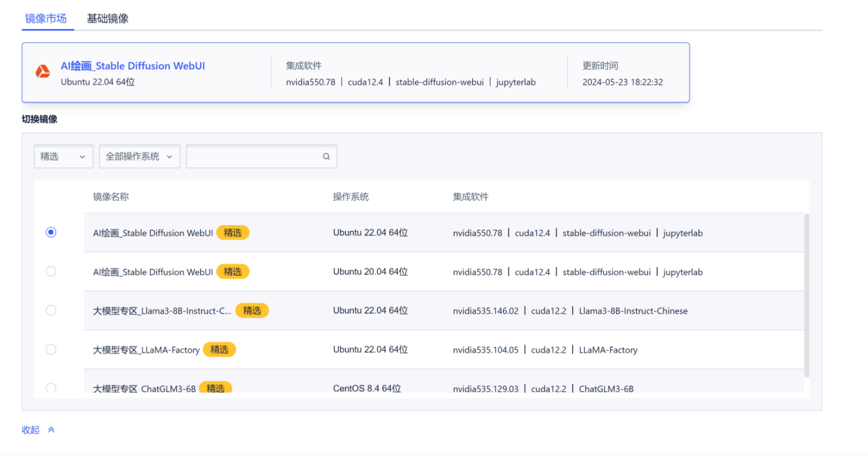The image size is (868, 456).
Task: Click the 大模型专区_Llama3-8B-Instruct-C... name
Action: point(162,311)
